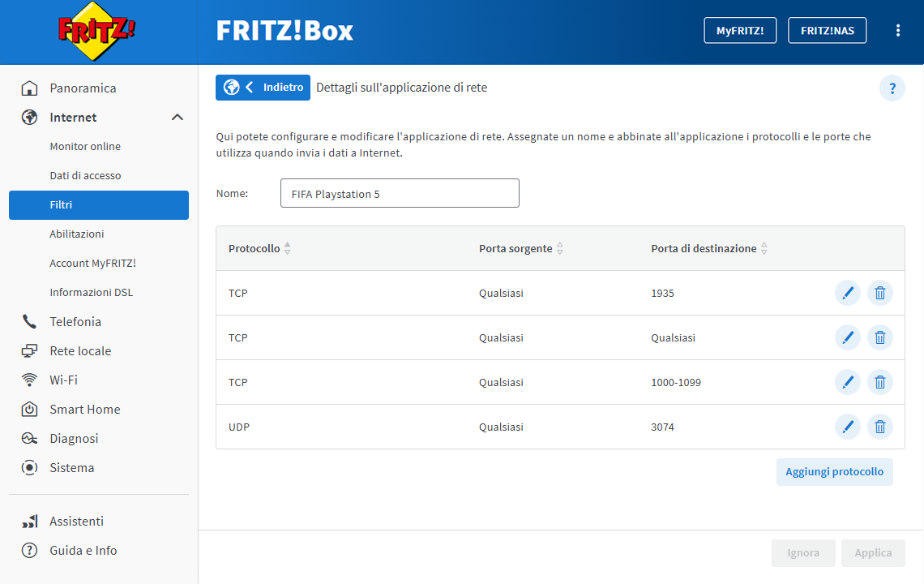Screen dimensions: 924x584
Task: Click the 1000-1099 destination port cell
Action: (x=676, y=382)
